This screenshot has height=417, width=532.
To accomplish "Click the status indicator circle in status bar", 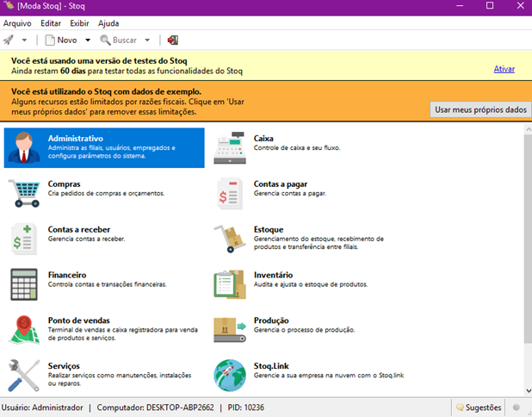I will click(x=516, y=408).
